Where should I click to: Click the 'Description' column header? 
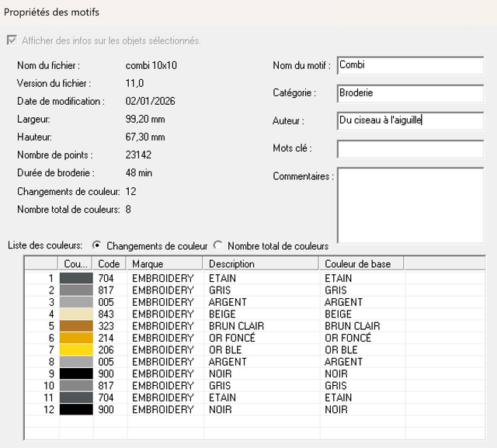pos(261,264)
